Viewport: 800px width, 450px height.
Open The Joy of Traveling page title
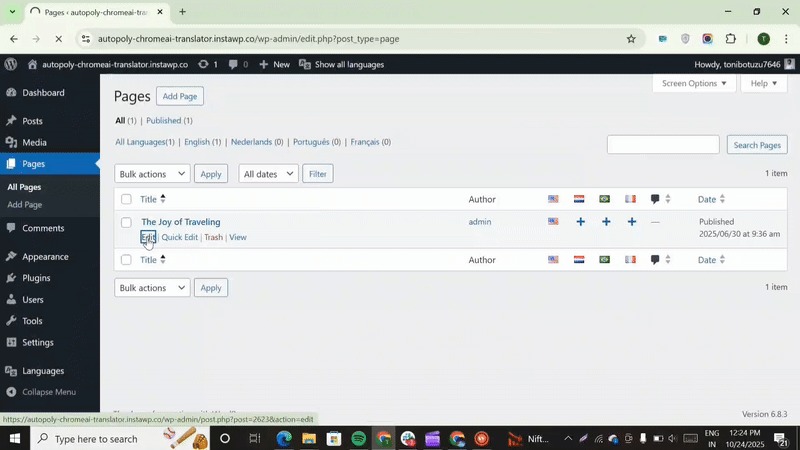pyautogui.click(x=181, y=222)
